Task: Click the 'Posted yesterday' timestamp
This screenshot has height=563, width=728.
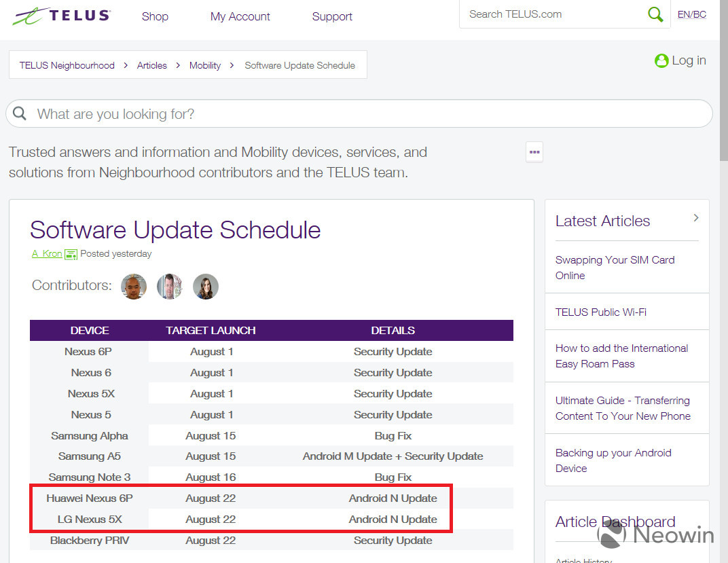Action: tap(116, 254)
